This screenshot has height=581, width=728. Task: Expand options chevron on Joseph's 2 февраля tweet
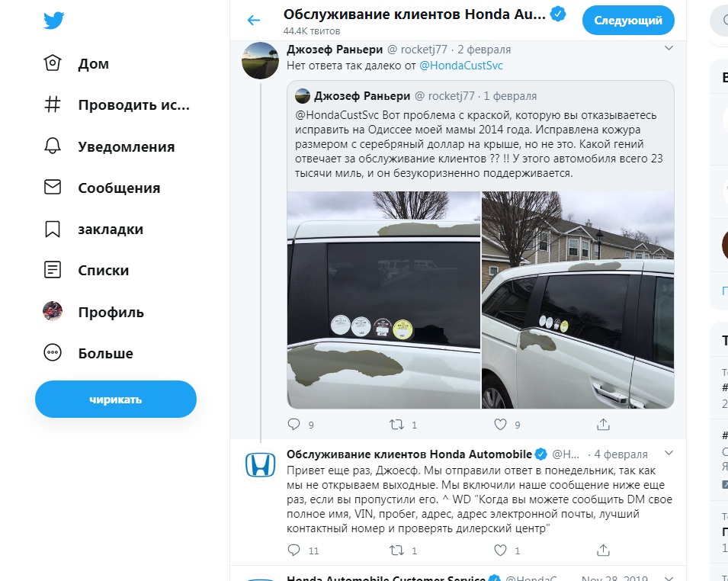[669, 48]
